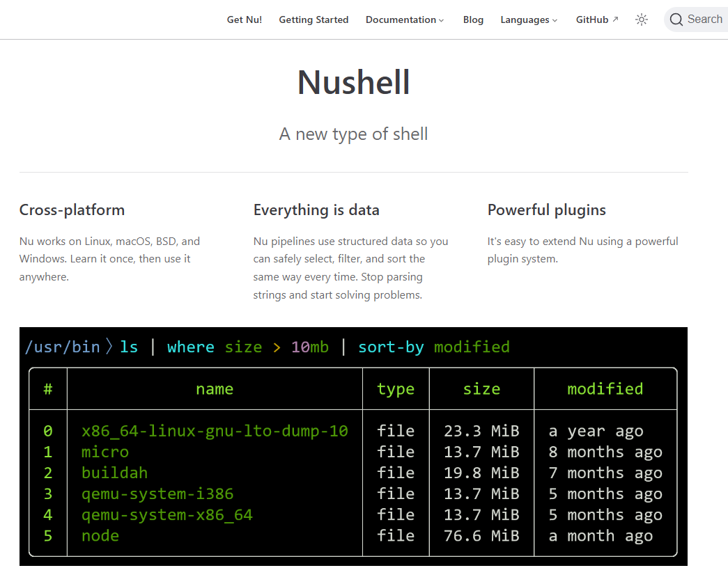Click the 'node' file name
Image resolution: width=728 pixels, height=584 pixels.
point(100,536)
